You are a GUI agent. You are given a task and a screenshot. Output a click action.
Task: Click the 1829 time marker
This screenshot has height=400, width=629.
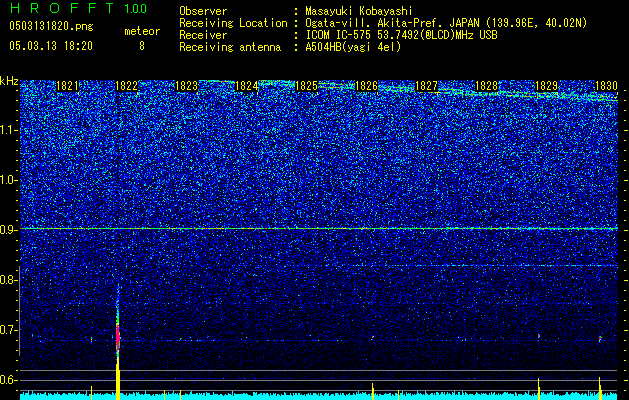pos(546,86)
